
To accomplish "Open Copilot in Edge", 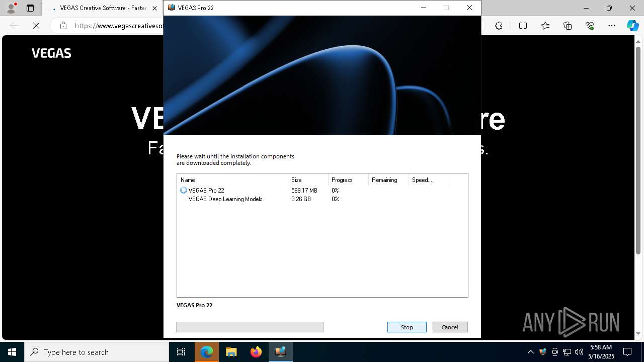I will click(632, 26).
